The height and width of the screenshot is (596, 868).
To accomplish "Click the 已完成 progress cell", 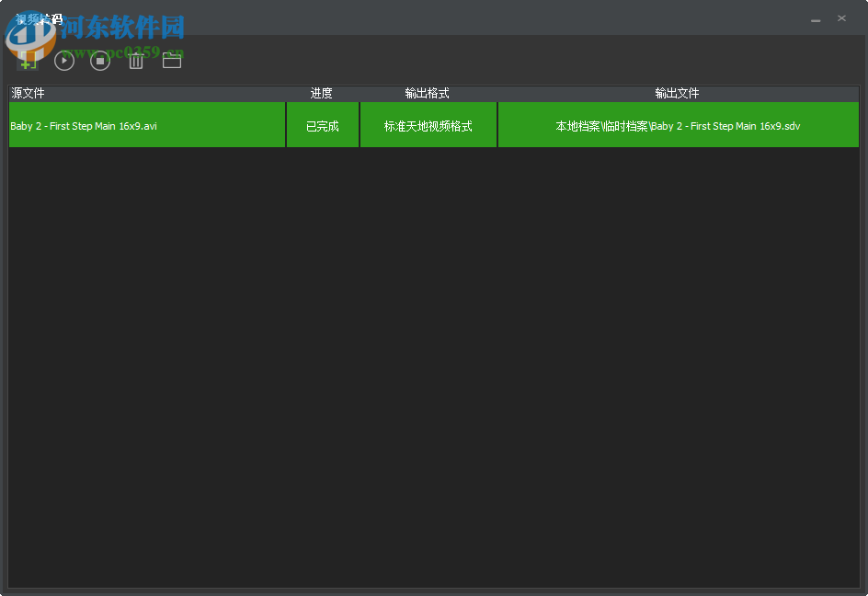I will tap(323, 126).
